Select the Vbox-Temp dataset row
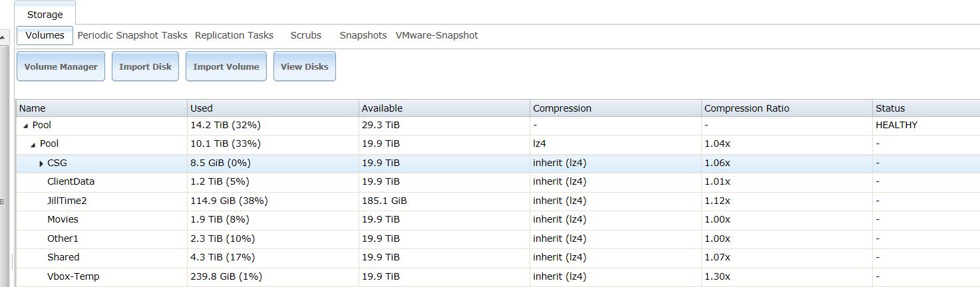The width and height of the screenshot is (980, 287). [73, 276]
